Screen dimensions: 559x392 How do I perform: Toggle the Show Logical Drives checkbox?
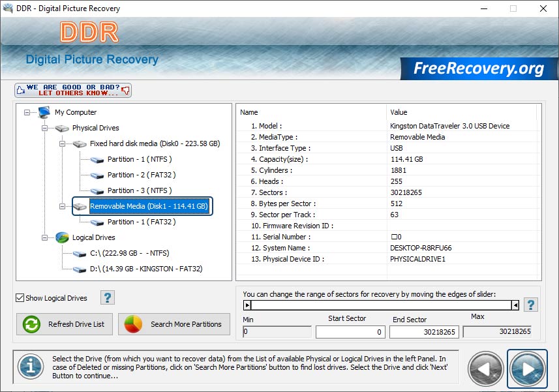[x=20, y=297]
